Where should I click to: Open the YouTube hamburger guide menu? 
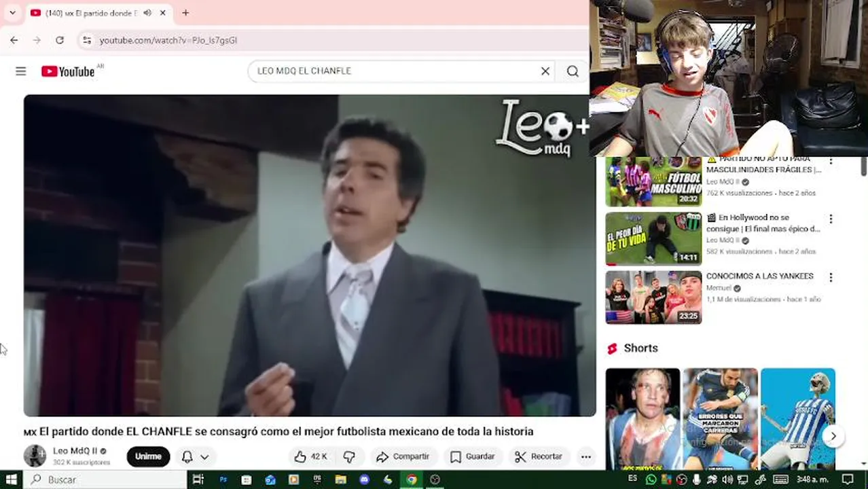pos(21,71)
